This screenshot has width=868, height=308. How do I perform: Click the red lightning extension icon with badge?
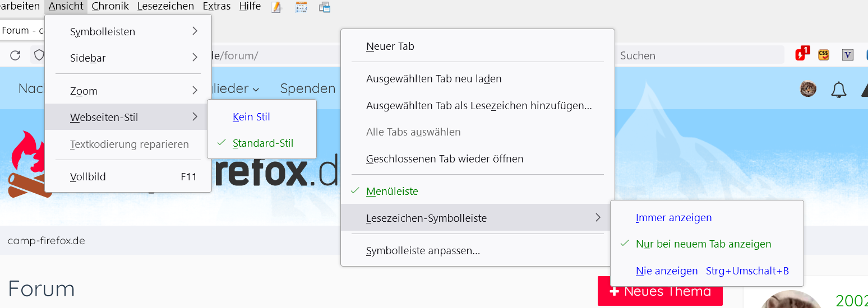pos(801,54)
